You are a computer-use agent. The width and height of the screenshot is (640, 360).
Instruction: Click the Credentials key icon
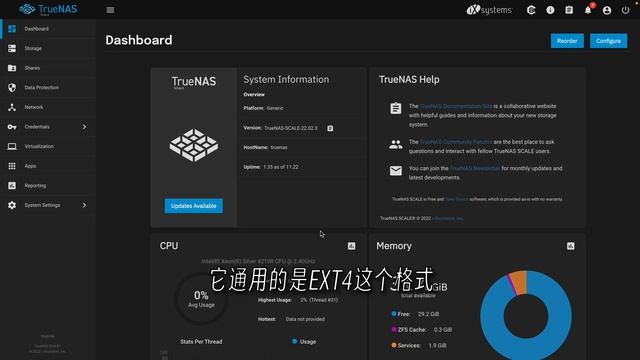12,127
